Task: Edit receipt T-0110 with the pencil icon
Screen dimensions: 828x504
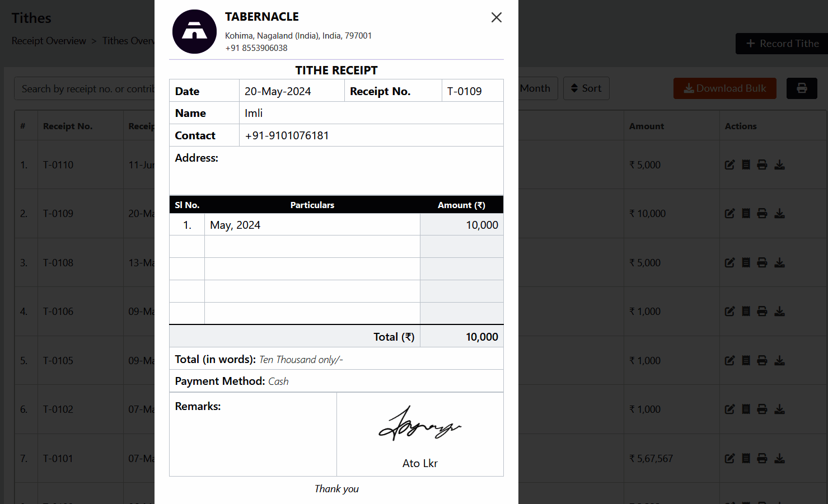Action: click(729, 165)
